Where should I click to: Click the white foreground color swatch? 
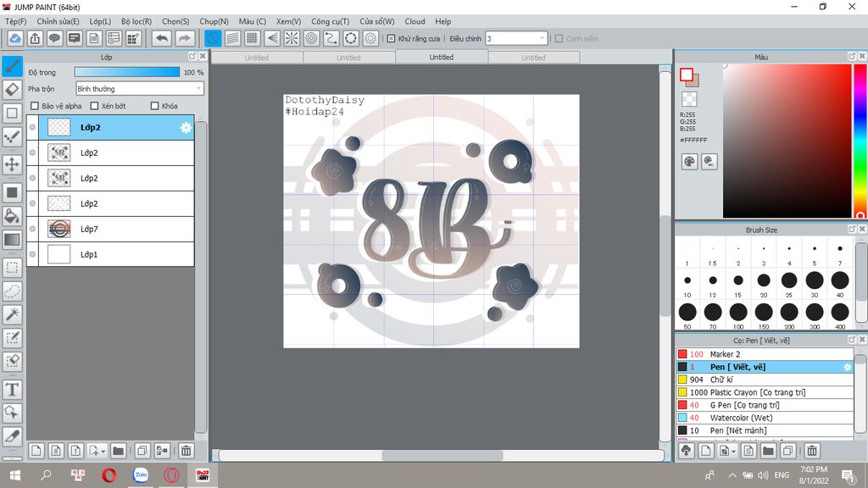(687, 75)
